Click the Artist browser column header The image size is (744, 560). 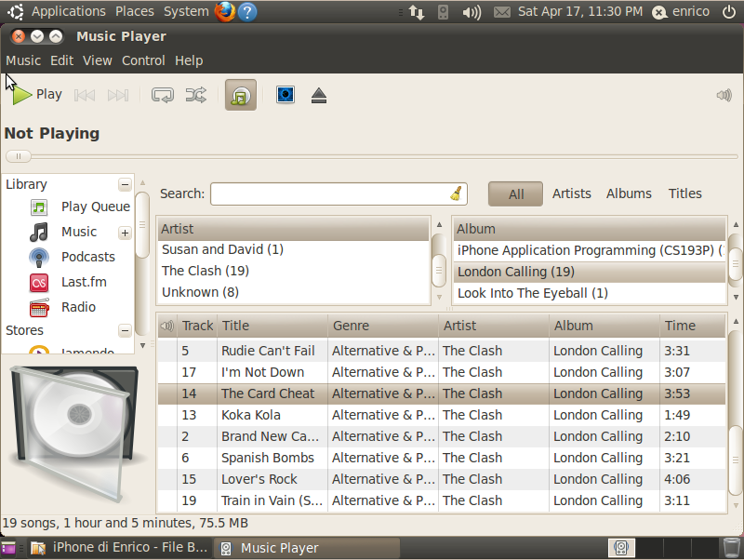(x=294, y=229)
